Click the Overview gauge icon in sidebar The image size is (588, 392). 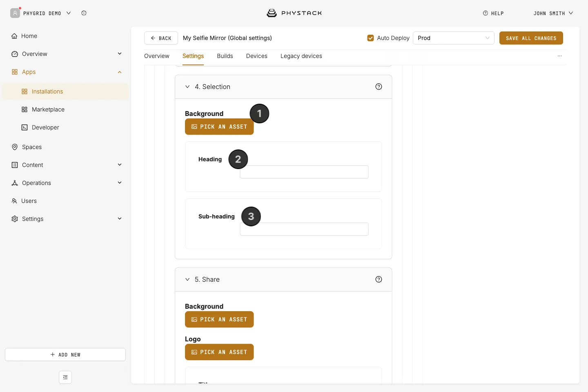point(15,54)
